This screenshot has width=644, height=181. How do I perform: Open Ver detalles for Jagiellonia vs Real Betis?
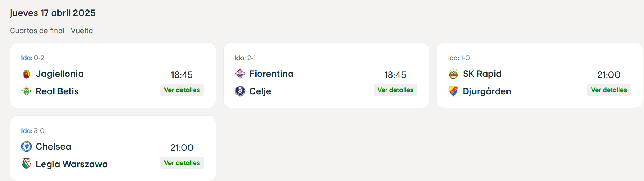click(x=182, y=90)
